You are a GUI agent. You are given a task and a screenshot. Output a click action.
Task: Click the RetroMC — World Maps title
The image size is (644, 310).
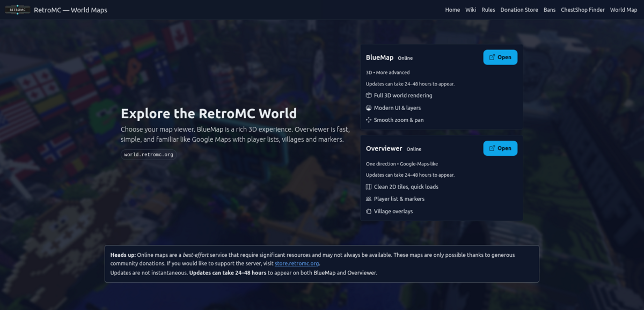(70, 10)
